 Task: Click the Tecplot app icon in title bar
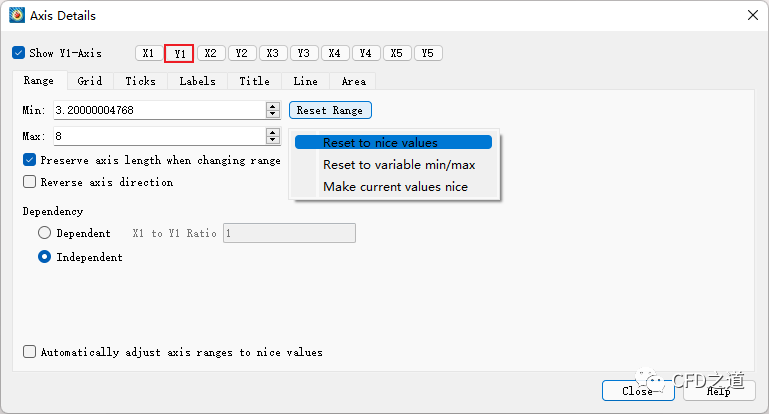coord(17,15)
